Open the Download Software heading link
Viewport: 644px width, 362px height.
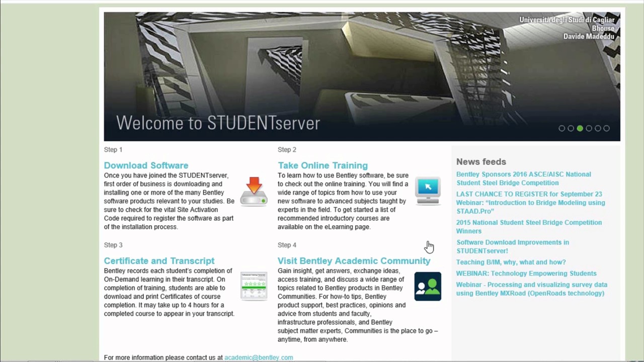pyautogui.click(x=146, y=165)
